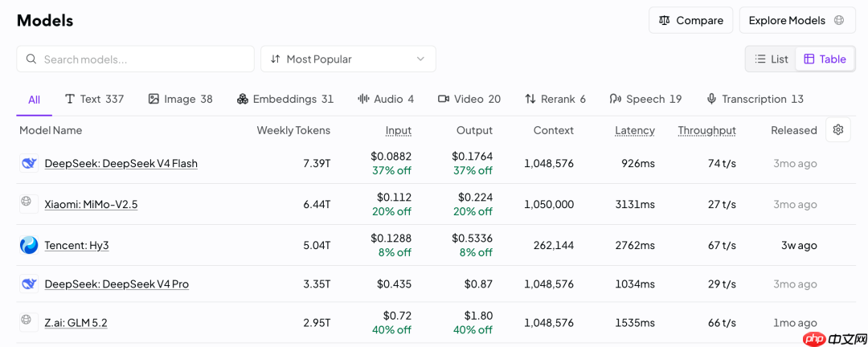Select the All tab
Image resolution: width=868 pixels, height=347 pixels.
(x=35, y=100)
